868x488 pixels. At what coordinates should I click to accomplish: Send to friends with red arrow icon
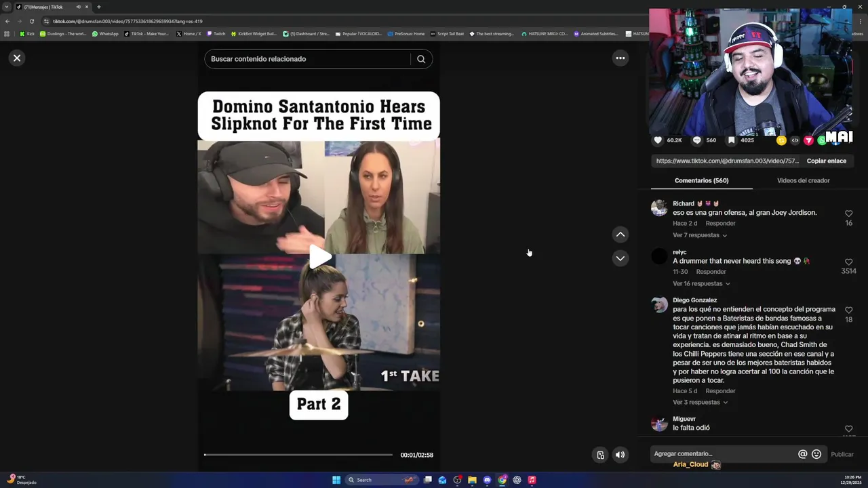coord(808,140)
